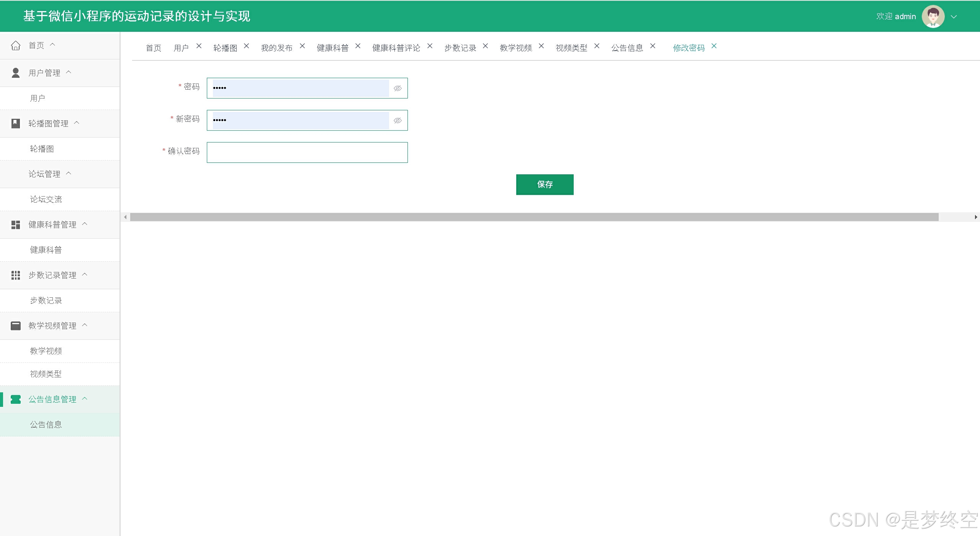Open 视频类型 in the sidebar
Image resolution: width=980 pixels, height=536 pixels.
[46, 374]
